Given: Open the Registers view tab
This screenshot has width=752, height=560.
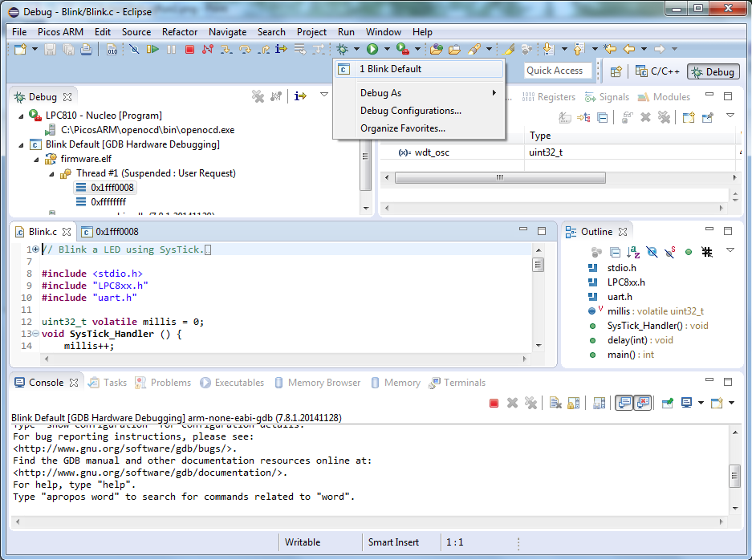Looking at the screenshot, I should [548, 97].
